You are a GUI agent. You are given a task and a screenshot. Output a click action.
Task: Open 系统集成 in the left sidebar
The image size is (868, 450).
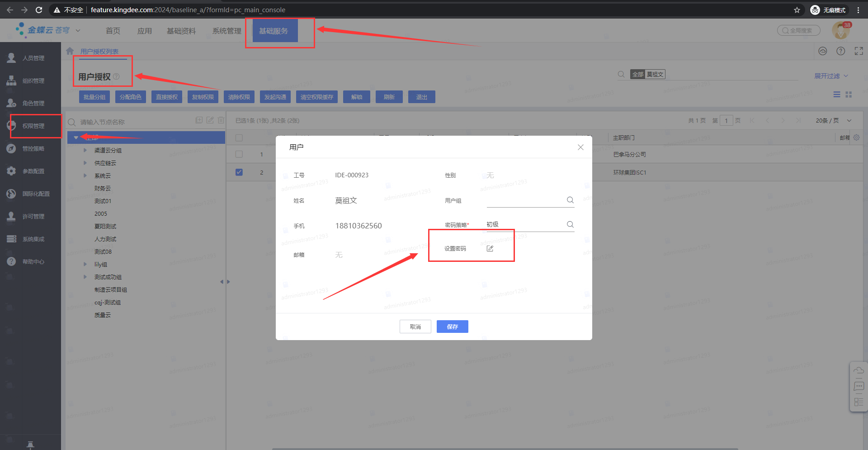(x=30, y=239)
